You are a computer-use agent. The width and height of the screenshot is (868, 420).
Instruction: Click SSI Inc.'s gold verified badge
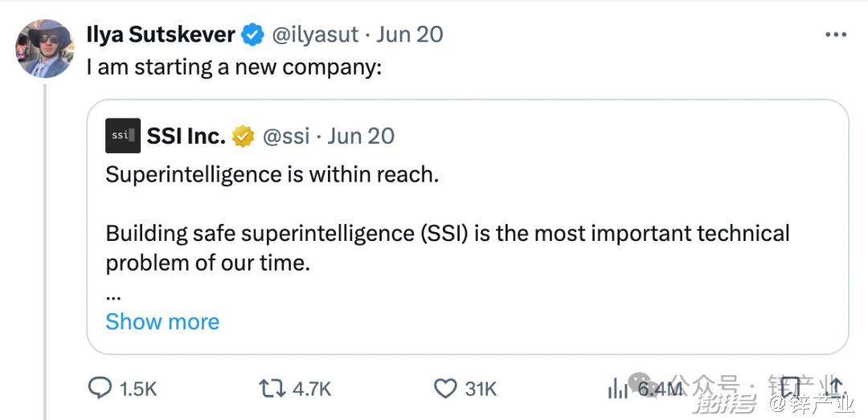pyautogui.click(x=244, y=136)
